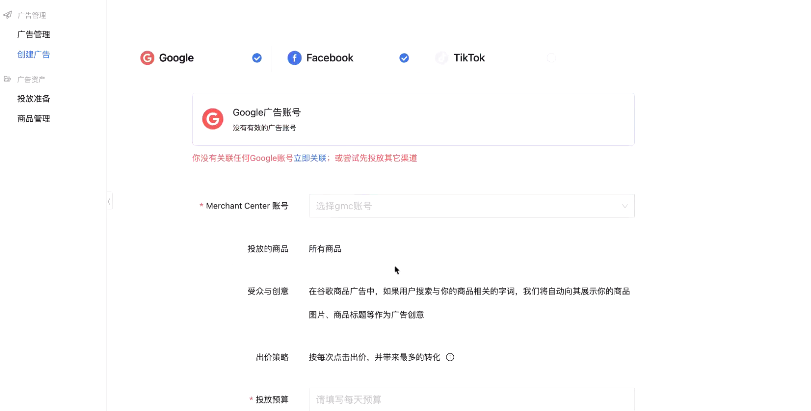Click the Google广告账号 card
This screenshot has width=811, height=411.
[x=413, y=119]
